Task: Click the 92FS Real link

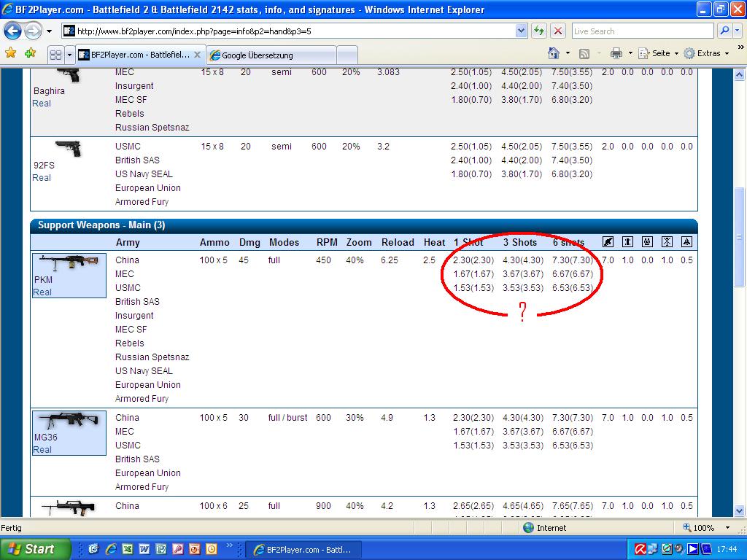Action: pos(42,178)
